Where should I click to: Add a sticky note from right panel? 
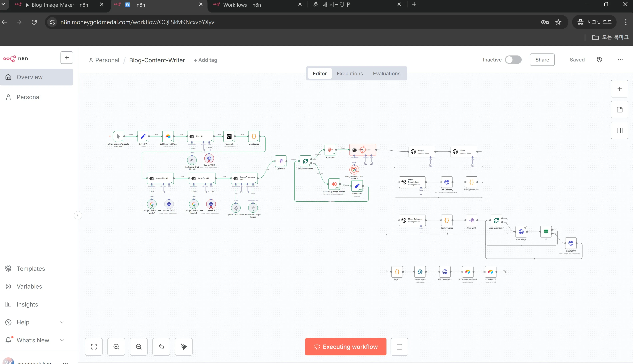[619, 110]
